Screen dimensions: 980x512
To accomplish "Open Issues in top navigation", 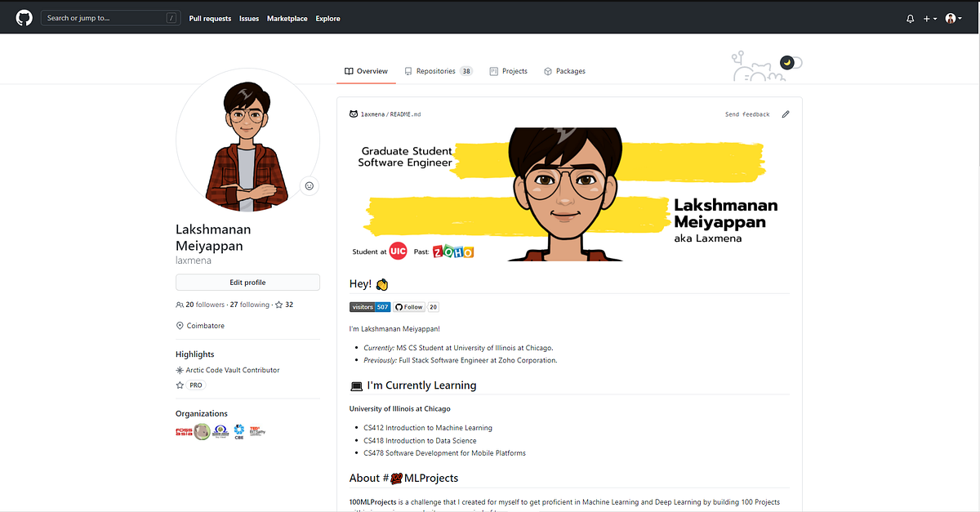I will point(249,18).
